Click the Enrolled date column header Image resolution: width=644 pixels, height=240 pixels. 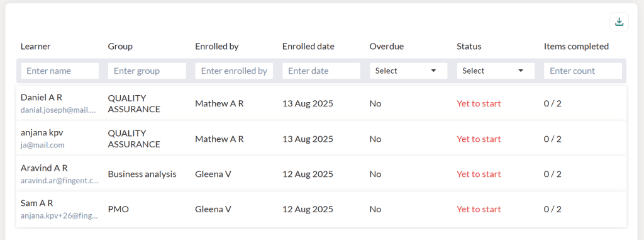pos(308,47)
